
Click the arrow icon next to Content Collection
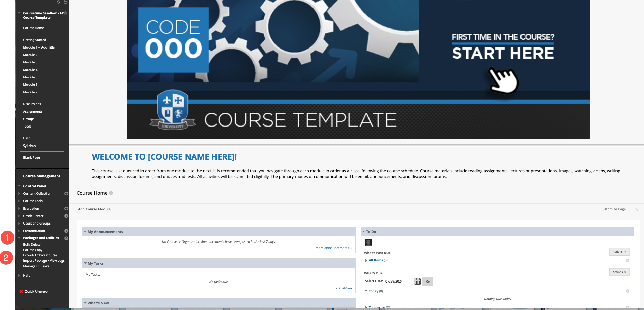(x=66, y=194)
